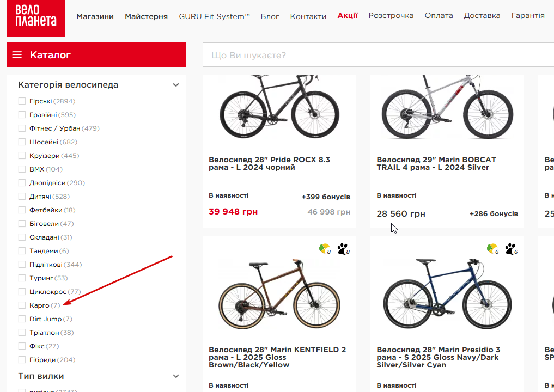Viewport: 554px width, 392px height.
Task: Check the Гірські category checkbox
Action: click(x=22, y=101)
